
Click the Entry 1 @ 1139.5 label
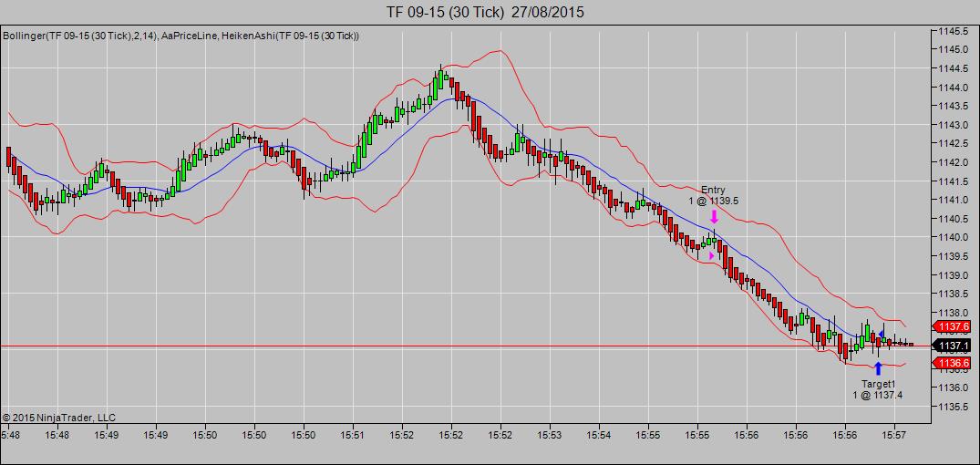click(x=714, y=195)
